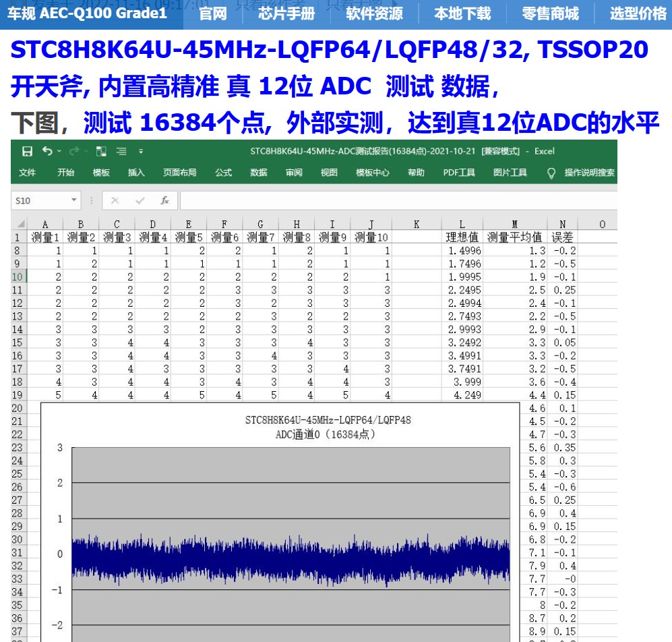Viewport: 672px width, 642px height.
Task: Select column header L
Action: click(x=462, y=225)
